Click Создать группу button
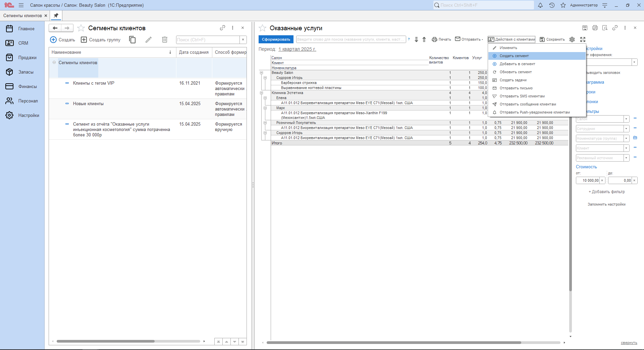 pyautogui.click(x=101, y=40)
